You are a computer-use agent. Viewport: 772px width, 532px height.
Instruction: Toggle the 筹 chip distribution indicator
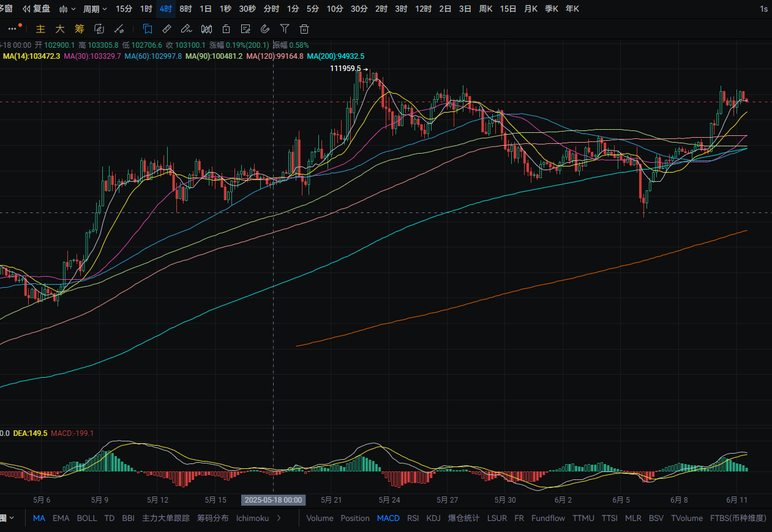[79, 29]
